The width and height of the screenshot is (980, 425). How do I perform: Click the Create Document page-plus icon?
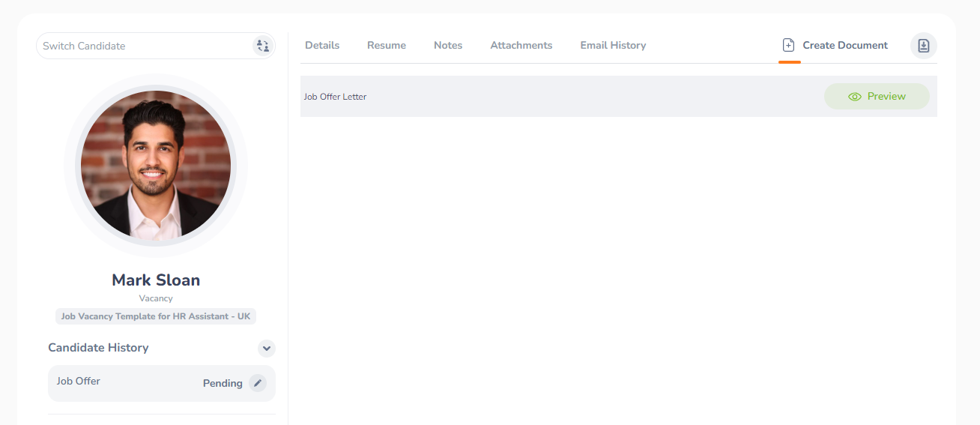point(788,46)
